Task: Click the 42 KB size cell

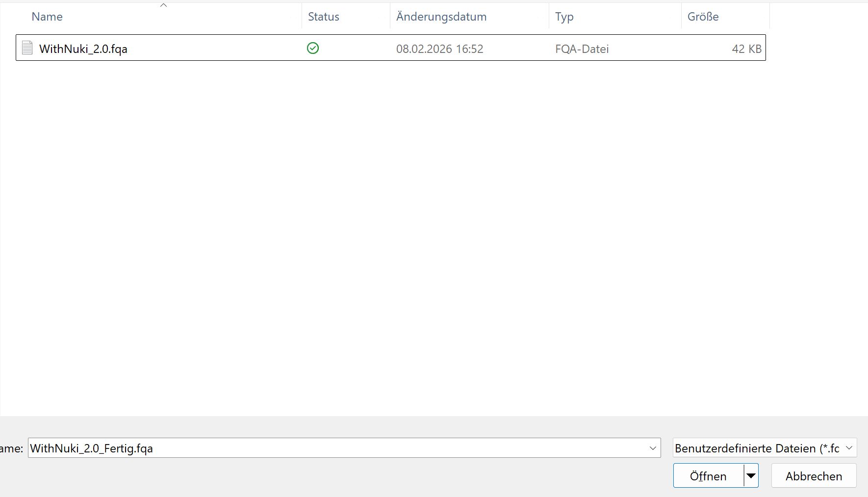Action: coord(746,49)
